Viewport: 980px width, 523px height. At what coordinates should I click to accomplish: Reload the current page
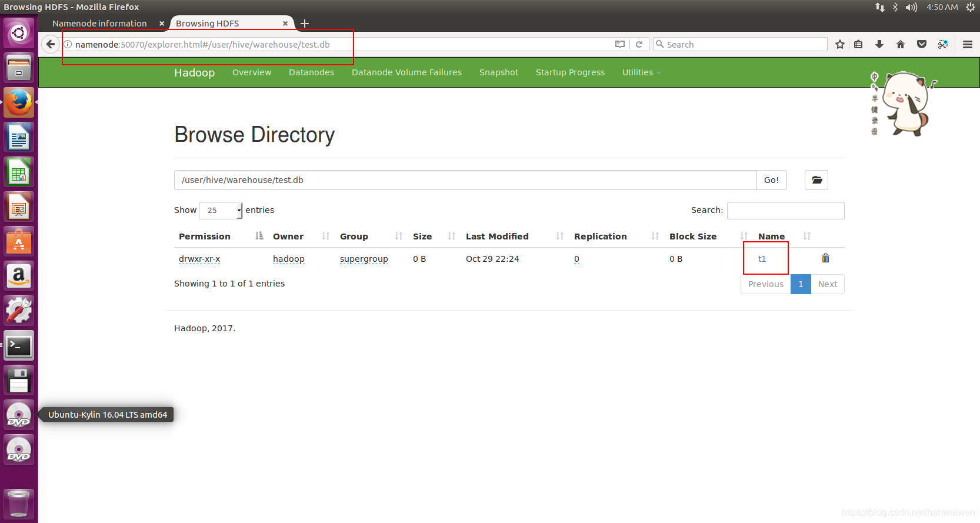point(639,44)
